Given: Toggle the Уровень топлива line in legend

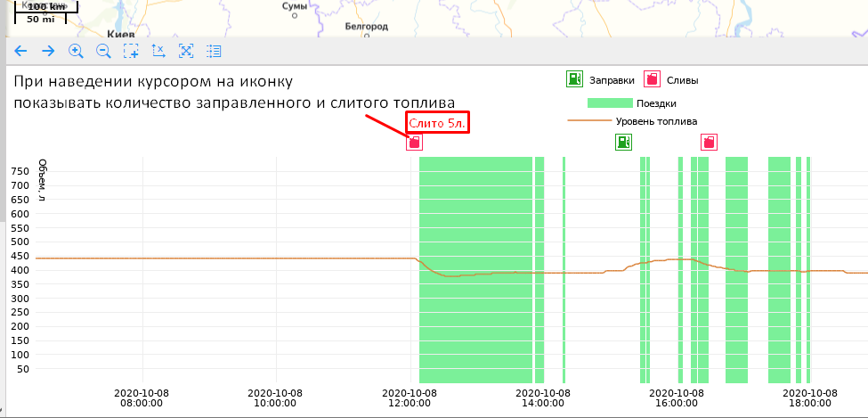Looking at the screenshot, I should coord(656,121).
